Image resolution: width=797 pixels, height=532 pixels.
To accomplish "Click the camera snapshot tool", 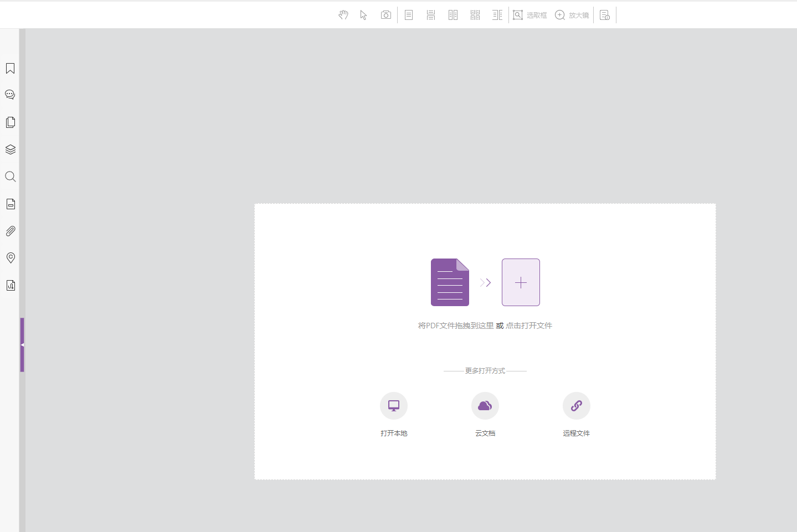I will [386, 15].
